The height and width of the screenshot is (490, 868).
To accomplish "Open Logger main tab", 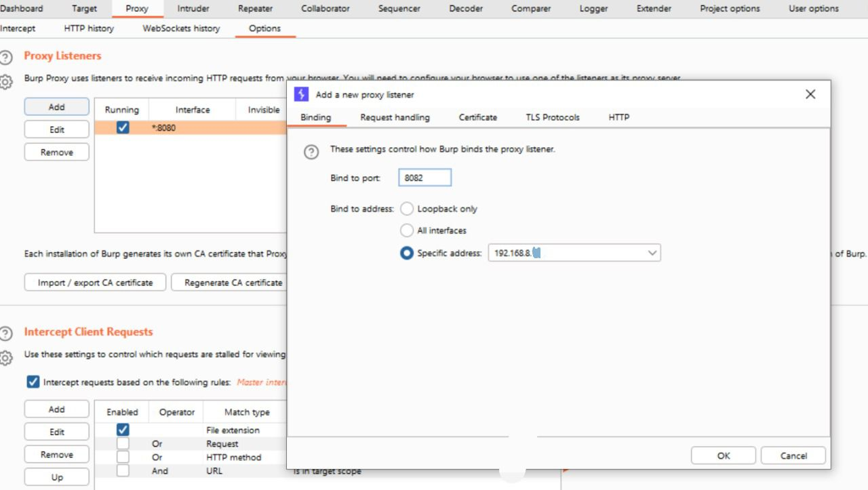I will point(595,9).
